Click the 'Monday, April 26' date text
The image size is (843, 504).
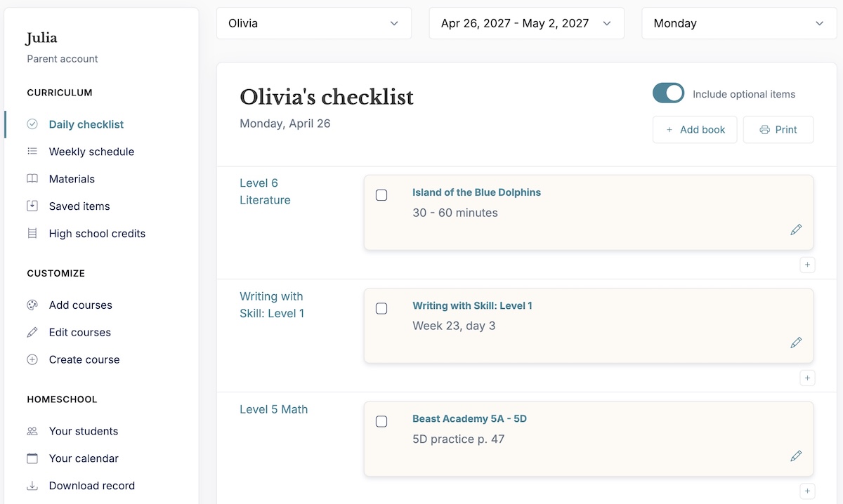(285, 124)
